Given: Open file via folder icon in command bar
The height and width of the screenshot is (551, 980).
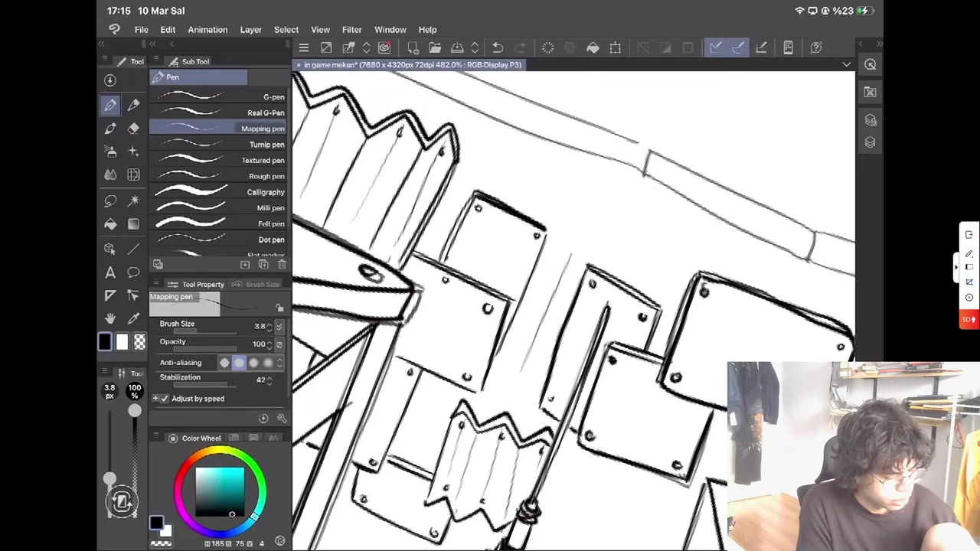Looking at the screenshot, I should (434, 47).
